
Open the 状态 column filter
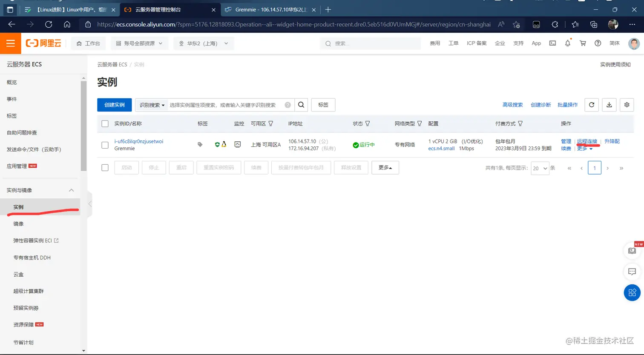tap(368, 123)
